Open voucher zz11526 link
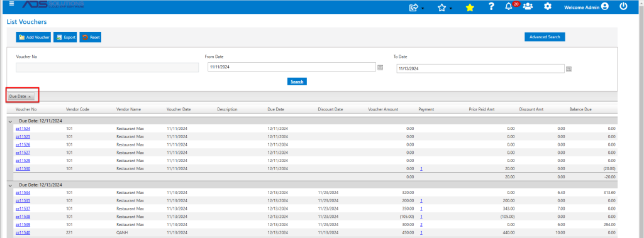 point(23,144)
